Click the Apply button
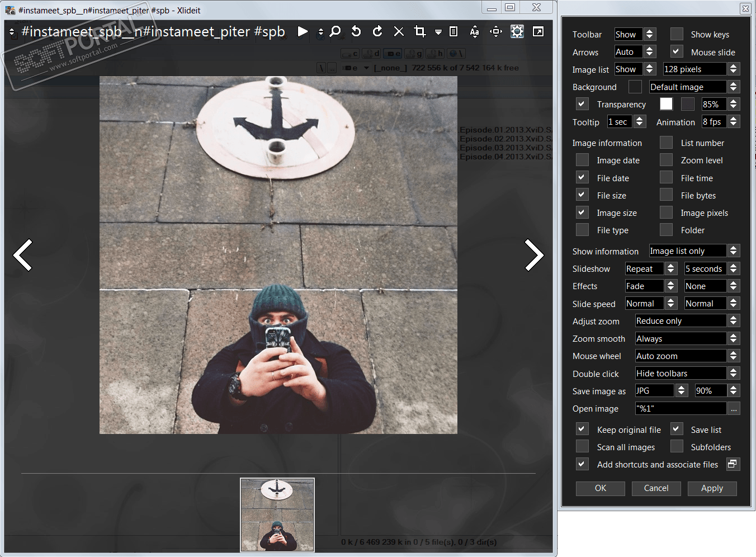756x557 pixels. pyautogui.click(x=712, y=488)
